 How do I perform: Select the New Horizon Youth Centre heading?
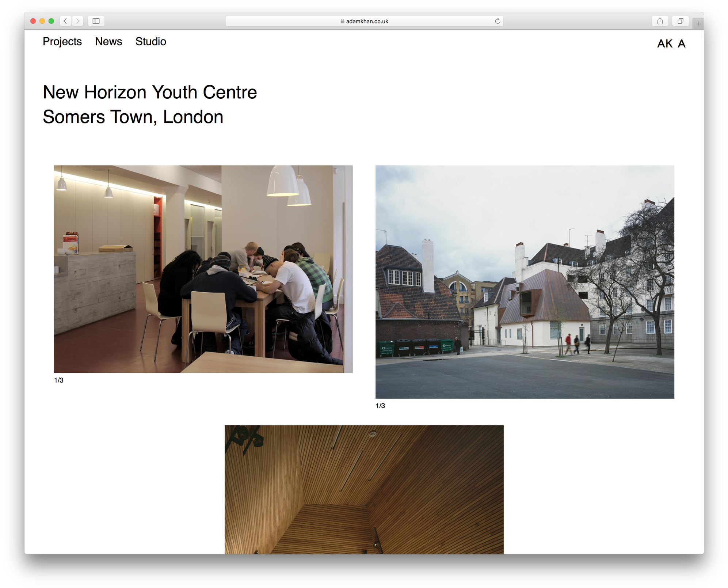click(150, 92)
